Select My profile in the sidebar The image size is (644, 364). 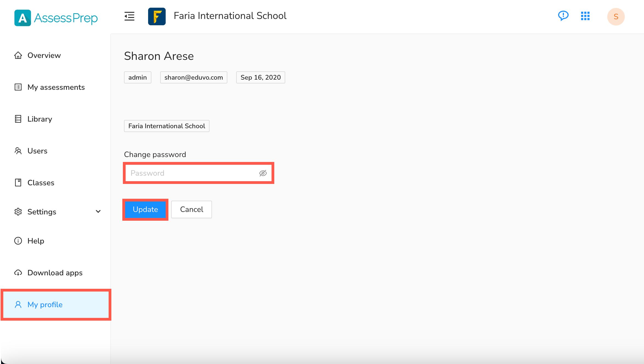(x=45, y=305)
